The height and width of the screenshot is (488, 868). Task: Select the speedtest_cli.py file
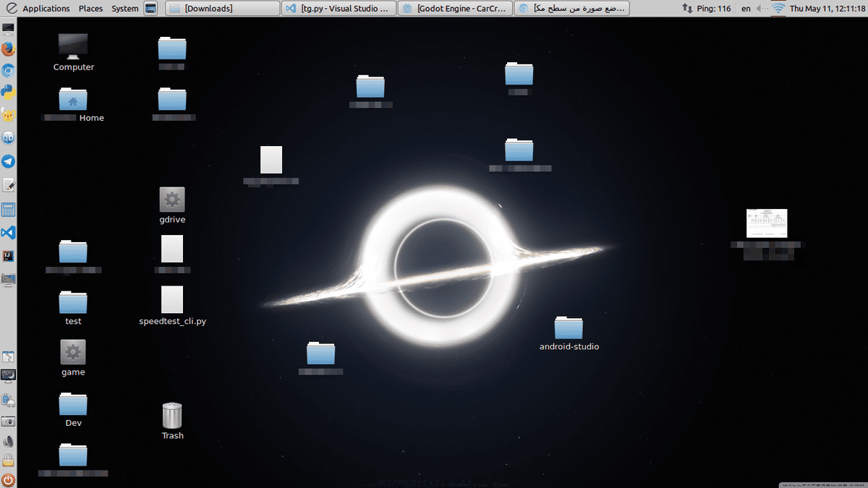click(172, 300)
